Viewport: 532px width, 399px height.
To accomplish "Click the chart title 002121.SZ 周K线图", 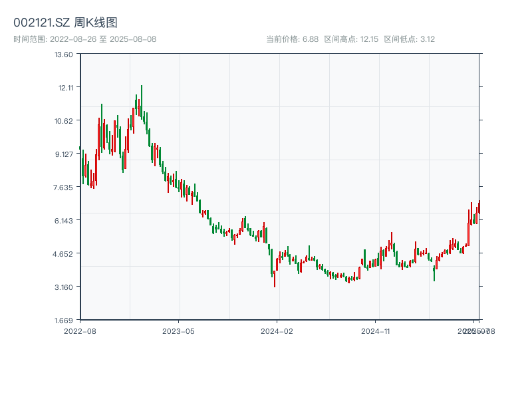I will pos(65,23).
